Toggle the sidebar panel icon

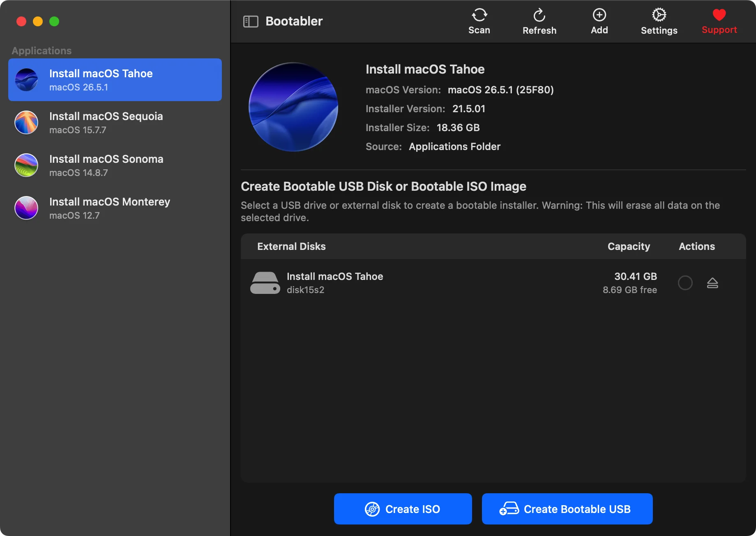[x=251, y=21]
